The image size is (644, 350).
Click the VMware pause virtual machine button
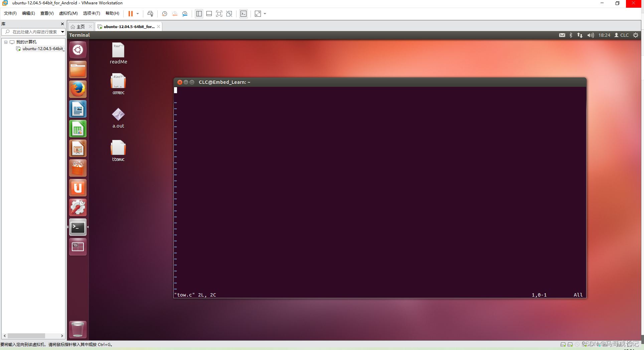coord(131,14)
